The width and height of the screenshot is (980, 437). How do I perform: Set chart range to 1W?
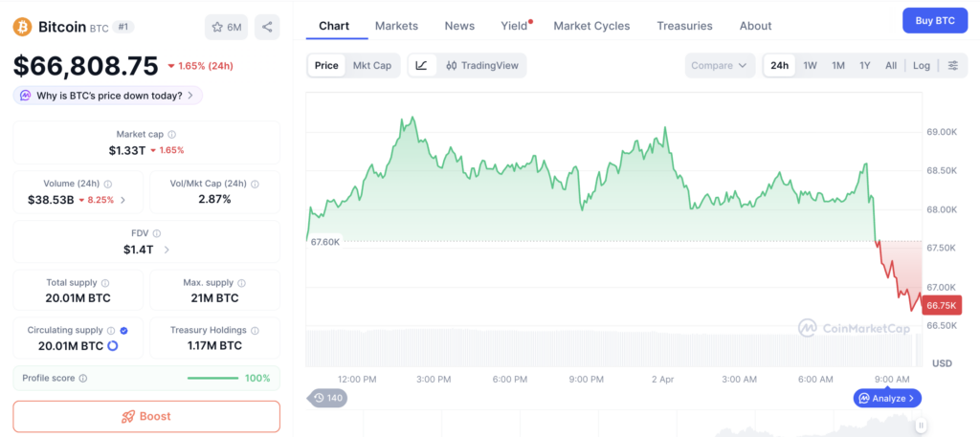click(810, 66)
